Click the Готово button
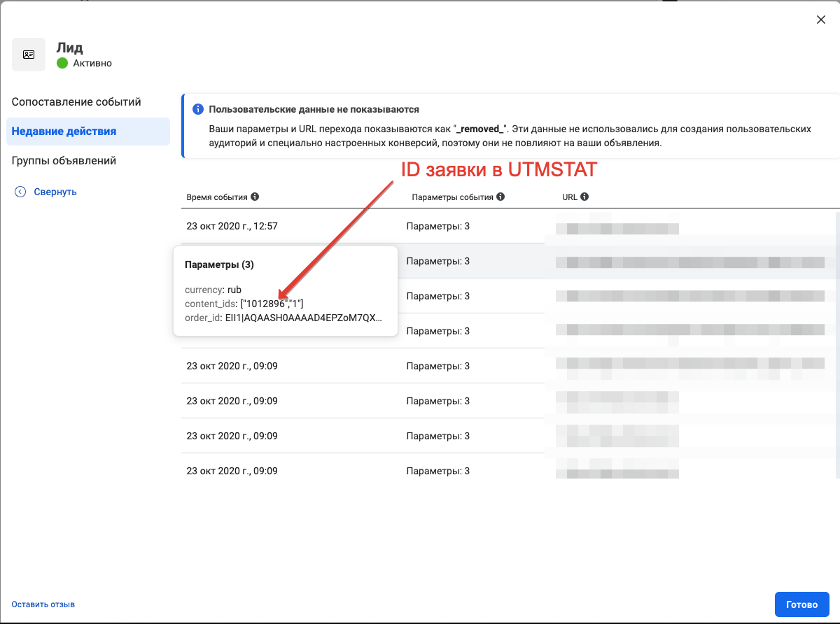840x624 pixels. pyautogui.click(x=801, y=604)
